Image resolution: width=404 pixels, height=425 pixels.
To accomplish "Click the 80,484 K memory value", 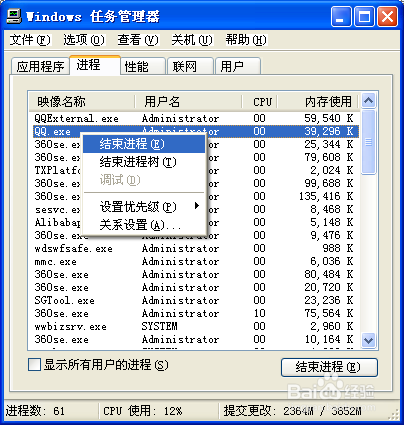I will point(328,274).
